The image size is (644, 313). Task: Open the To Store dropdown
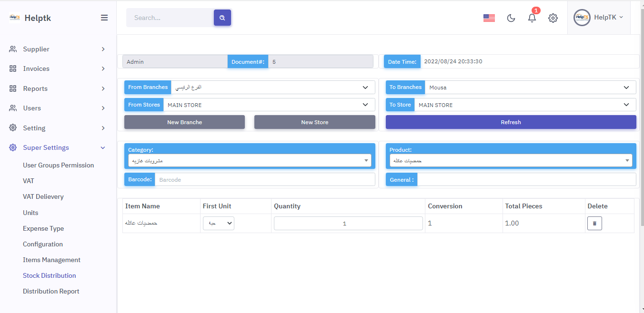click(x=524, y=105)
